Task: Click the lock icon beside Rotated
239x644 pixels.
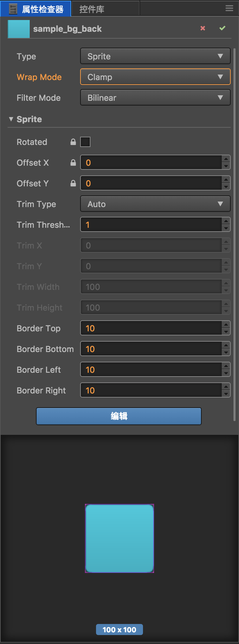Action: (73, 142)
